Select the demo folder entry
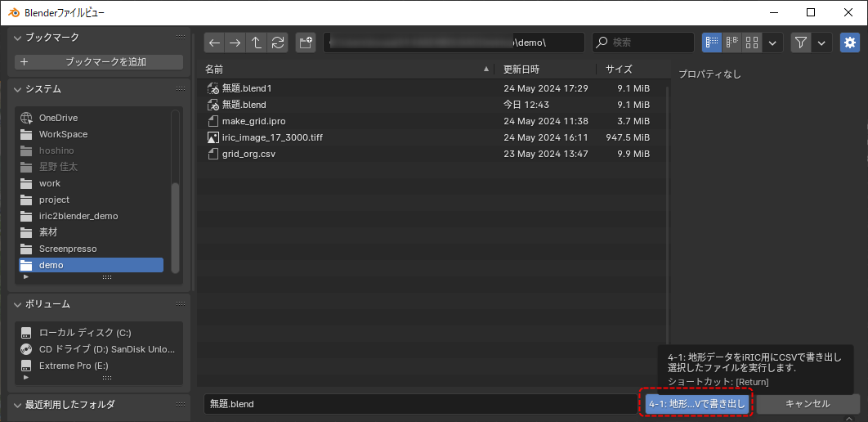Image resolution: width=868 pixels, height=422 pixels. click(92, 265)
